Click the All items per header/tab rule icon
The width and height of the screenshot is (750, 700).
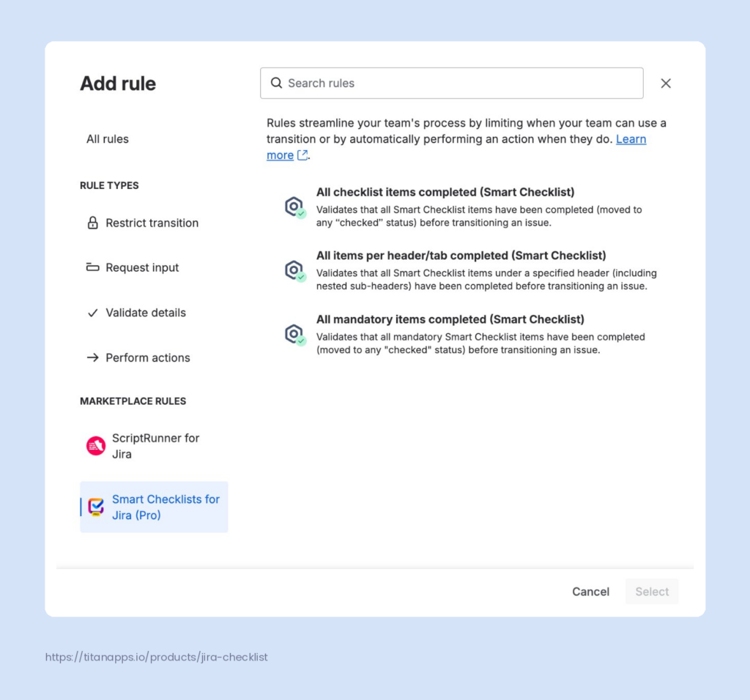(x=294, y=272)
